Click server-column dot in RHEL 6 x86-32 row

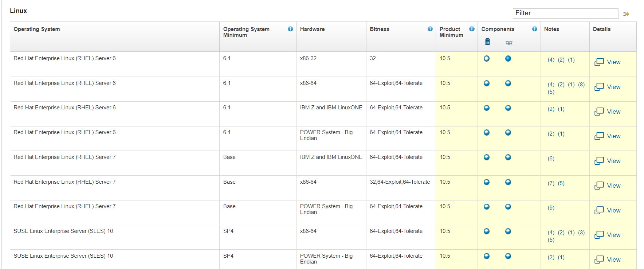487,58
